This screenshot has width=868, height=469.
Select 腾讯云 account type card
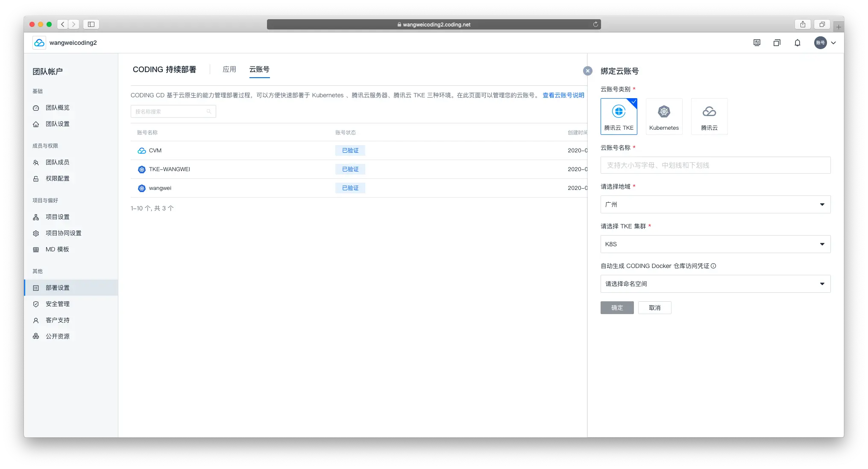coord(709,116)
